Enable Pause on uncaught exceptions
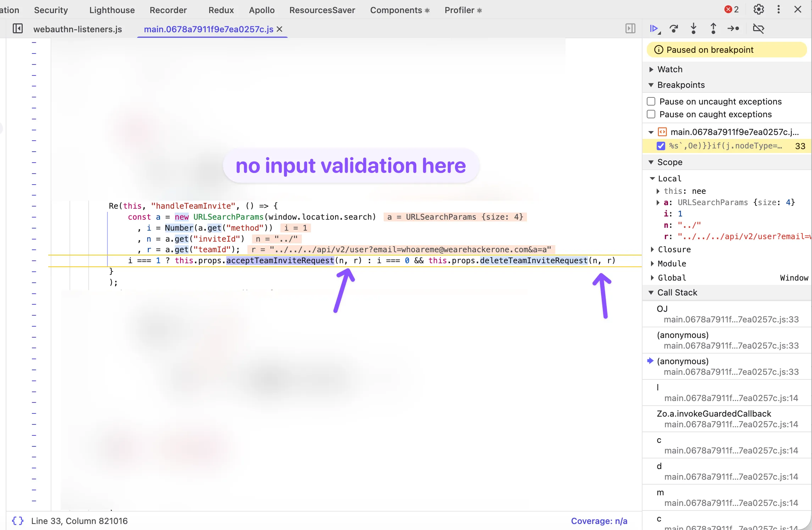The height and width of the screenshot is (530, 812). 651,101
